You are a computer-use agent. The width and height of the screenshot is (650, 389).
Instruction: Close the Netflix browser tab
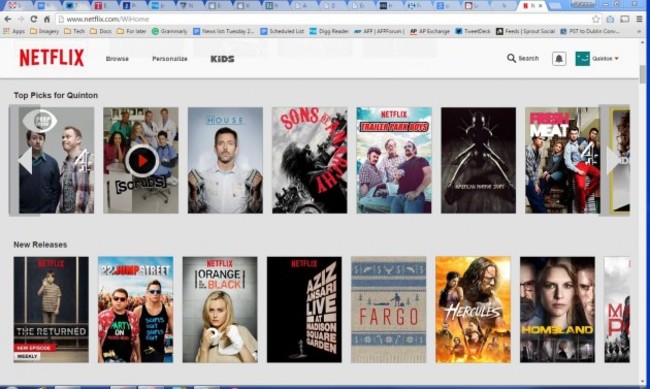click(x=540, y=6)
